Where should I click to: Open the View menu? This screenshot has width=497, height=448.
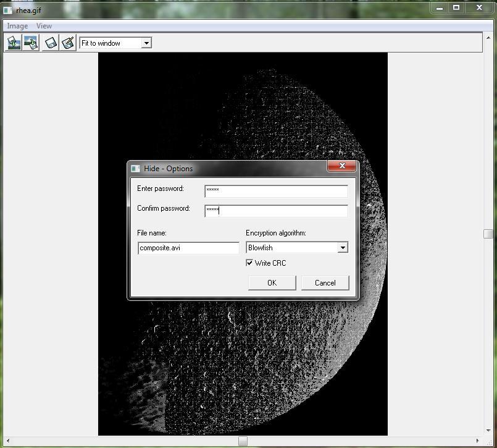44,26
